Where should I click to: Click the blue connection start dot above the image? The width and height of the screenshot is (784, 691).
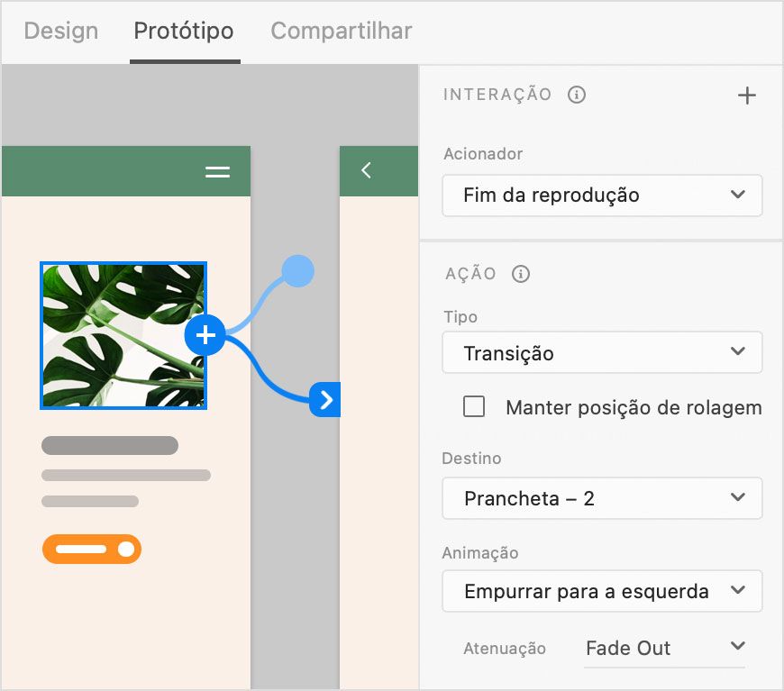pyautogui.click(x=297, y=269)
